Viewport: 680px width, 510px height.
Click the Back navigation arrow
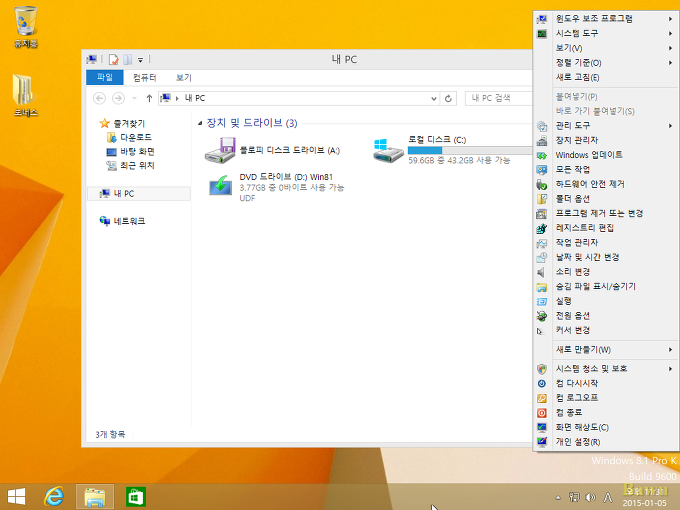(x=99, y=98)
